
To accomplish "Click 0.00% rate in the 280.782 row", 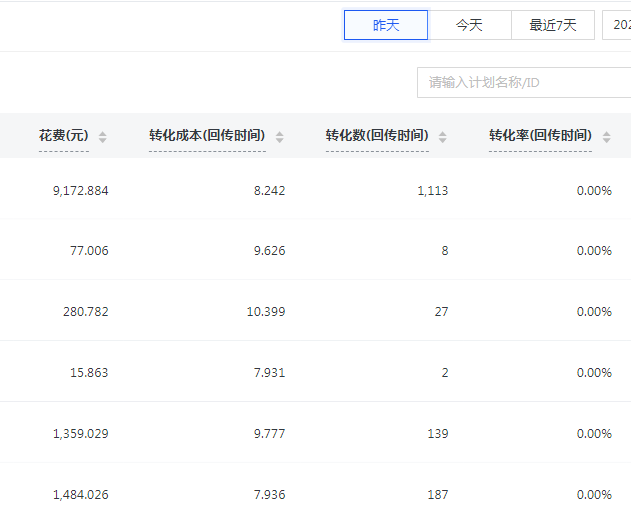I will tap(594, 312).
